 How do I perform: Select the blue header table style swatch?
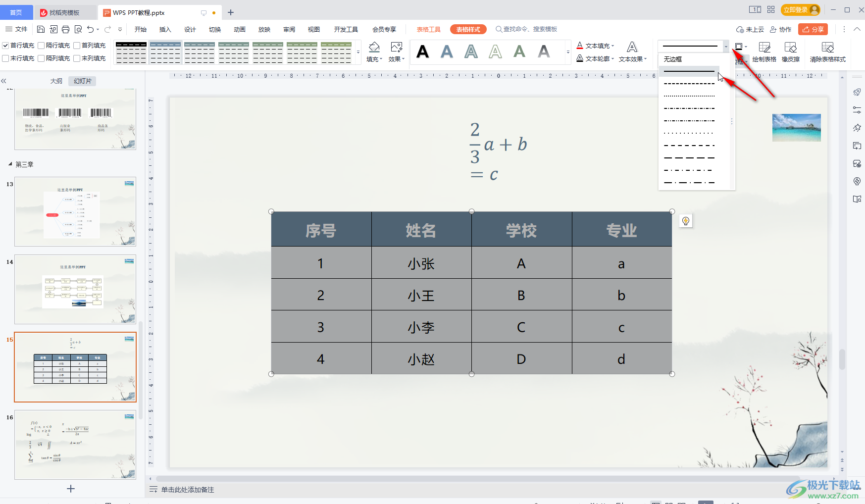pyautogui.click(x=165, y=52)
